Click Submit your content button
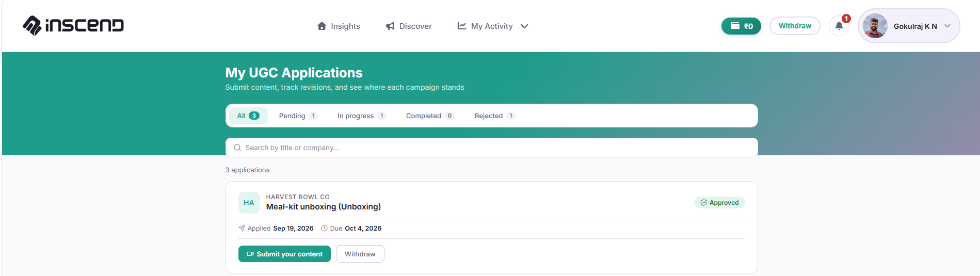This screenshot has width=980, height=276. 284,254
